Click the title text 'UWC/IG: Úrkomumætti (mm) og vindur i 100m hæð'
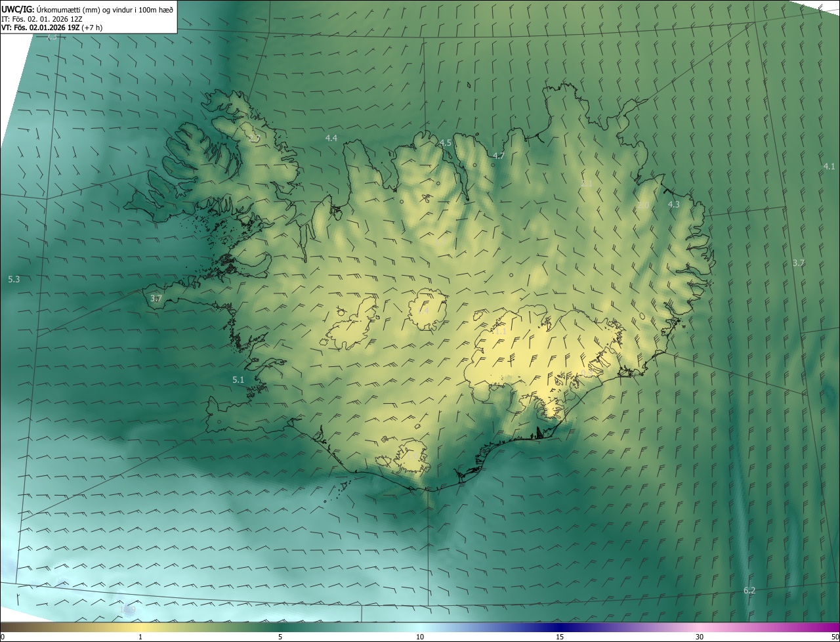The height and width of the screenshot is (642, 840). click(87, 9)
